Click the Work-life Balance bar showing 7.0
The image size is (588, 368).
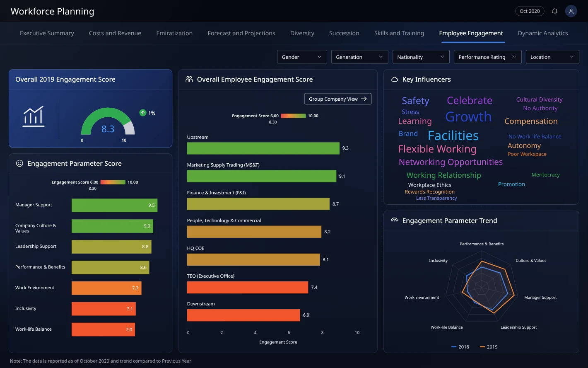(x=103, y=329)
